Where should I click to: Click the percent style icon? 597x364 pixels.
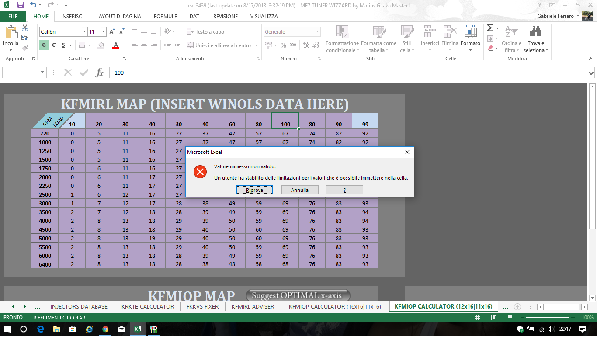pyautogui.click(x=283, y=45)
